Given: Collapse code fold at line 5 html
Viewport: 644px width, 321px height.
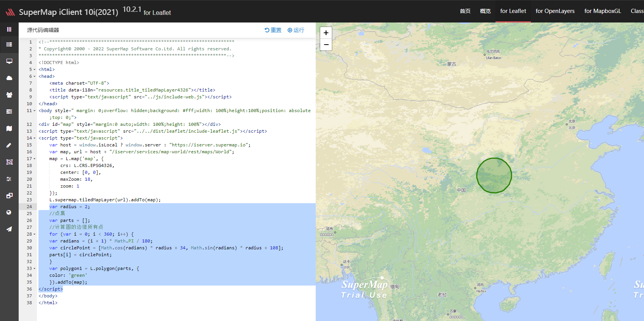Looking at the screenshot, I should [x=34, y=69].
